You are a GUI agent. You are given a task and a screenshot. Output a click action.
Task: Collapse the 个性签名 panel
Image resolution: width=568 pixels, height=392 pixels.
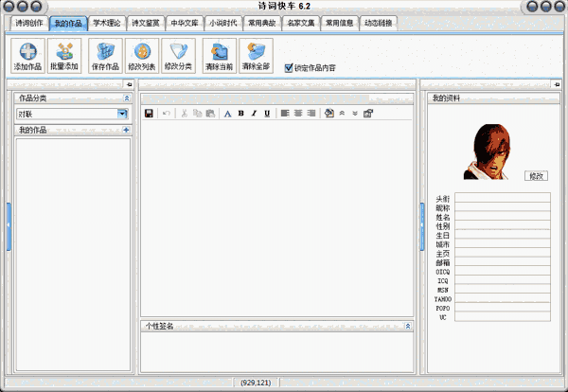click(x=407, y=326)
